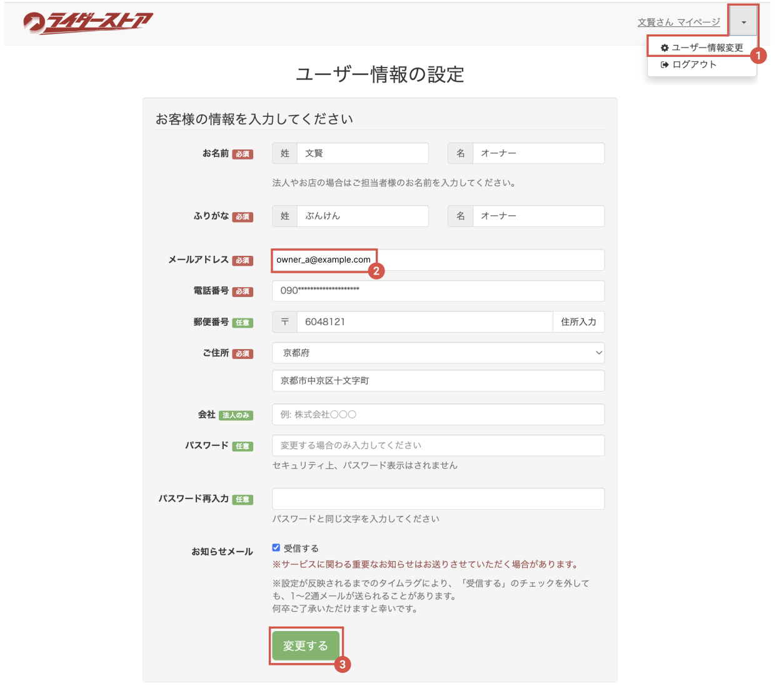Click the address field 京都市中京区十文字町
This screenshot has width=784, height=693.
tap(438, 380)
